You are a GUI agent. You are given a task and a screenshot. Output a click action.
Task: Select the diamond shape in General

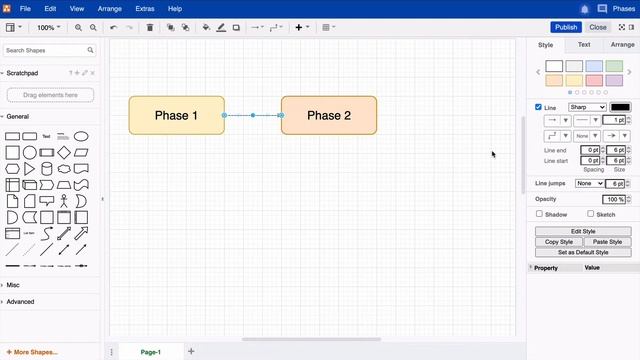[x=64, y=153]
